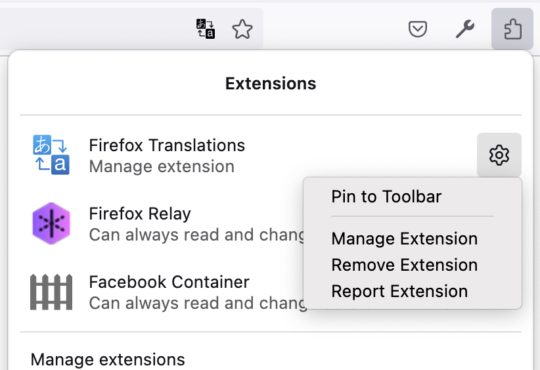Viewport: 540px width, 370px height.
Task: Choose Manage Extension from the menu
Action: [404, 239]
